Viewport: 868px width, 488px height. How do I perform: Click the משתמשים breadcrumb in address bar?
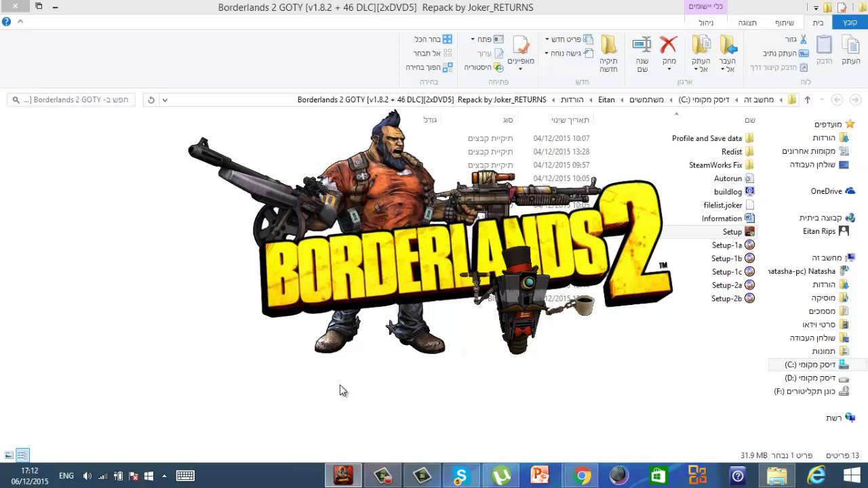[x=647, y=100]
